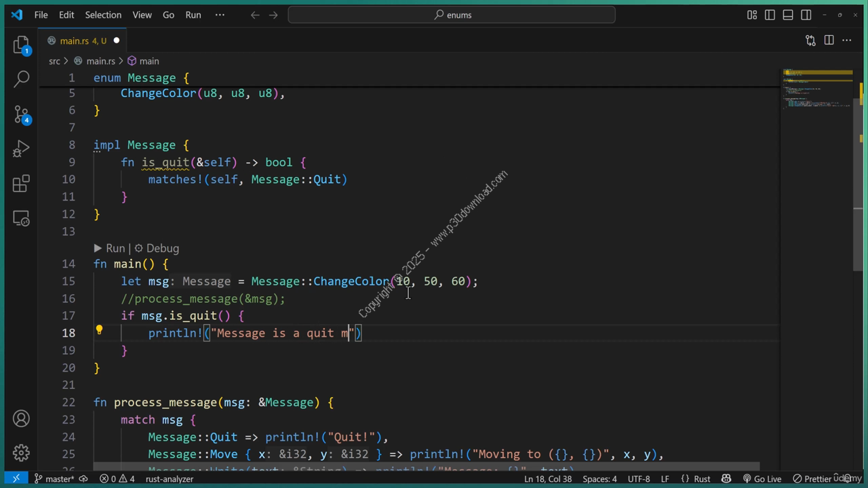Image resolution: width=868 pixels, height=488 pixels.
Task: Go back with the navigation arrow
Action: [x=255, y=15]
